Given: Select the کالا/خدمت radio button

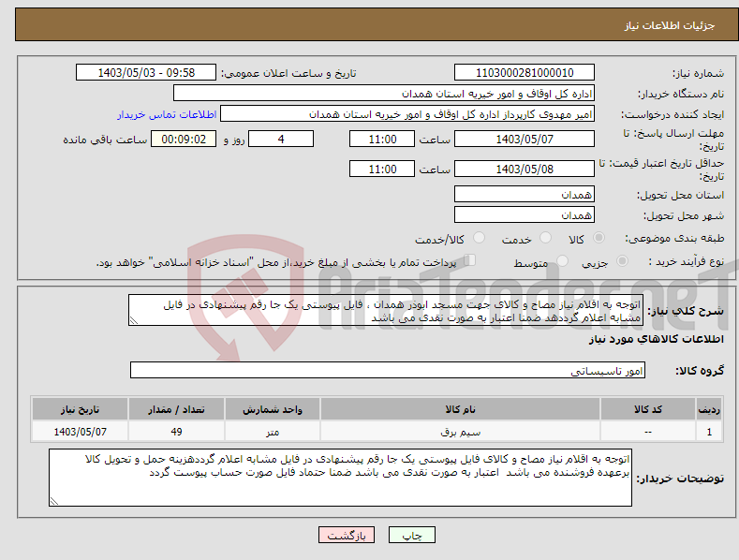Looking at the screenshot, I should point(479,238).
